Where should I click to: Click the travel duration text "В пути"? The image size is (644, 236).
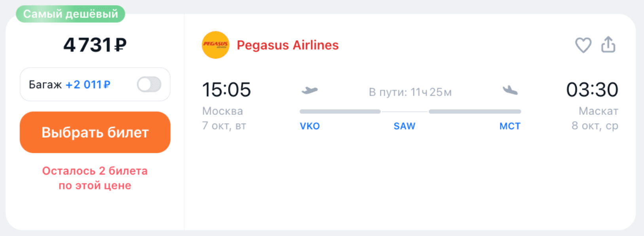[410, 92]
